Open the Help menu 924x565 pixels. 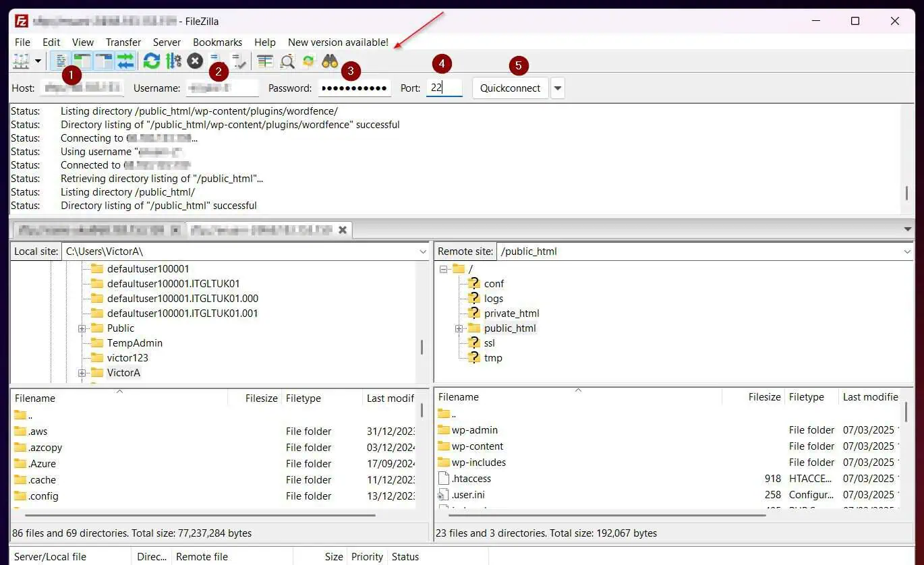(265, 42)
